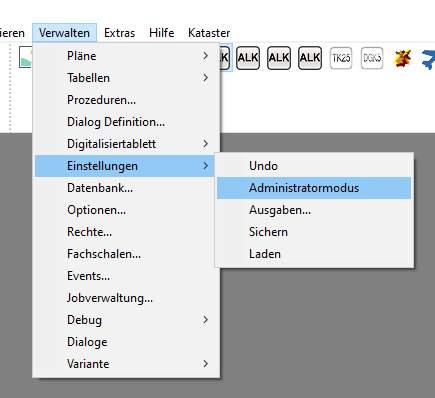Click the blue airplane toolbar icon

click(x=428, y=59)
